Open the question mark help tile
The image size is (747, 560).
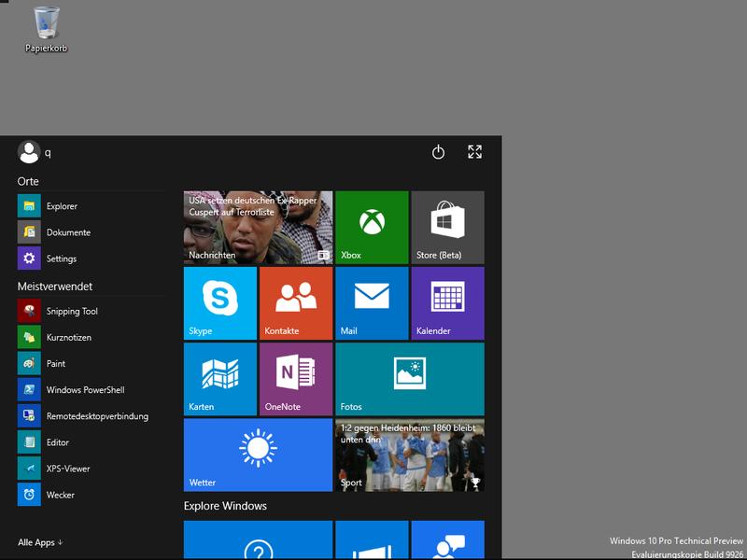pyautogui.click(x=259, y=540)
